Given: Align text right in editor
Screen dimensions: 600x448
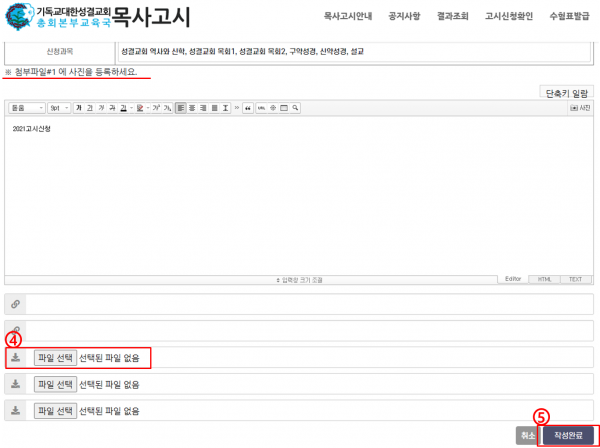Looking at the screenshot, I should pos(203,108).
